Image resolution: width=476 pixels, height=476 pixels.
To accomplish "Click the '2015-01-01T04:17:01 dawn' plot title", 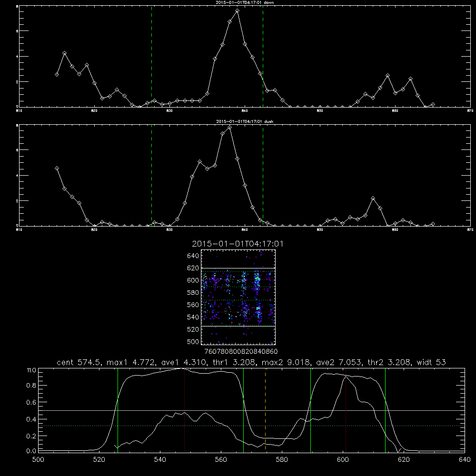I will point(245,2).
